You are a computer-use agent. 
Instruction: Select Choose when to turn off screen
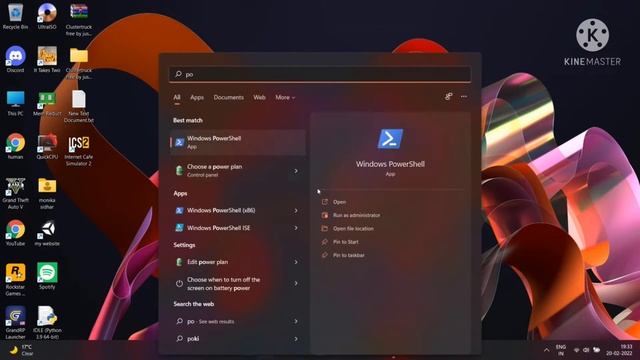point(238,284)
